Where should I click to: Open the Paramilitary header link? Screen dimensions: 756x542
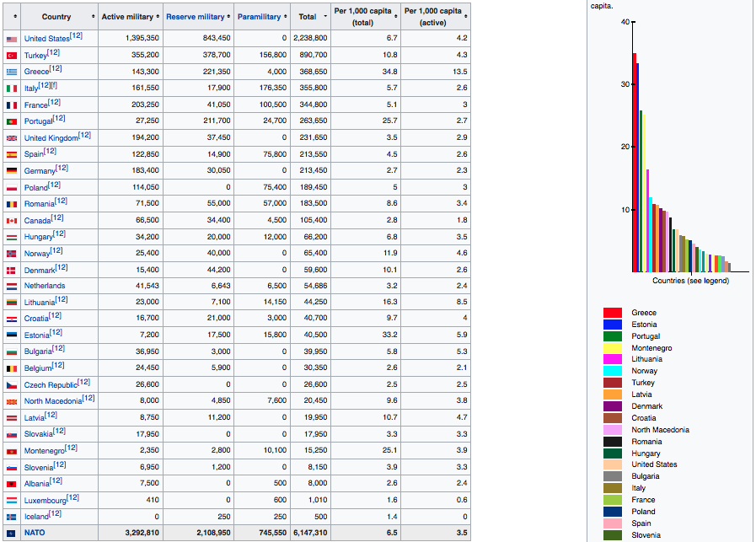[259, 16]
